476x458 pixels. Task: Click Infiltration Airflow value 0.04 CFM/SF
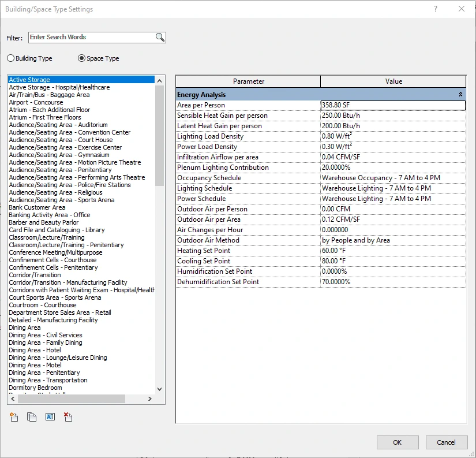[393, 157]
